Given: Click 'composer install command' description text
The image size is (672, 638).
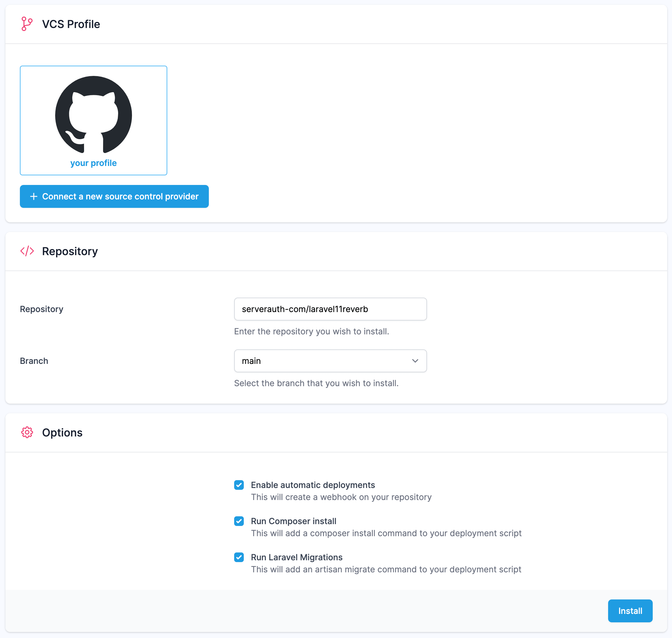Looking at the screenshot, I should (x=386, y=533).
